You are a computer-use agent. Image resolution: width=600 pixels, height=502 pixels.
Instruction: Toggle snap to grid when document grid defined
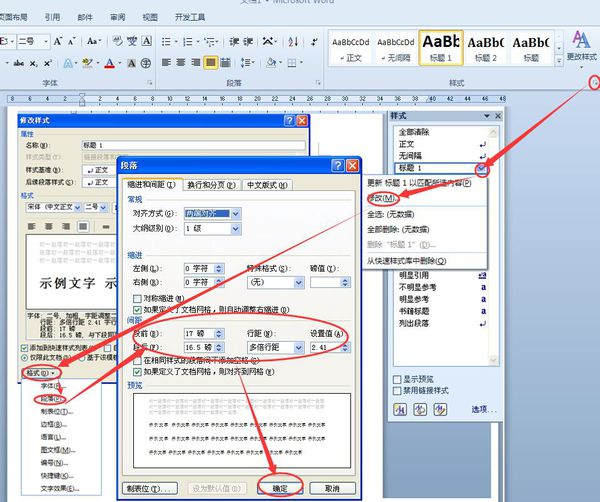(137, 372)
